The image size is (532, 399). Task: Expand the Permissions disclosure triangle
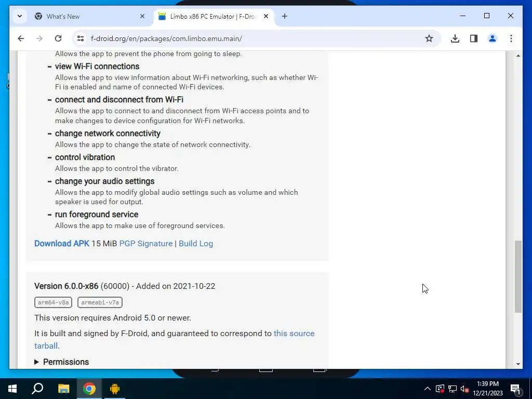tap(36, 362)
